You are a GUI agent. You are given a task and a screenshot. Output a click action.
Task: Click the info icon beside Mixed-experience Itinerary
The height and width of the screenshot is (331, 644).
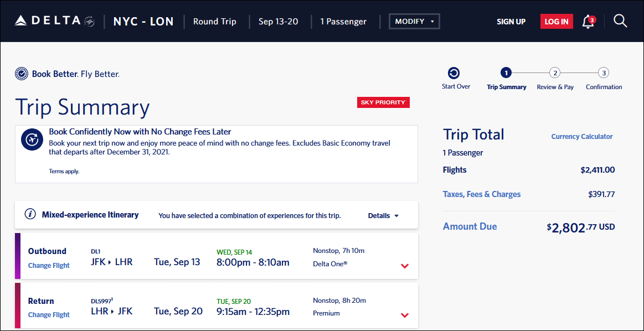(30, 214)
